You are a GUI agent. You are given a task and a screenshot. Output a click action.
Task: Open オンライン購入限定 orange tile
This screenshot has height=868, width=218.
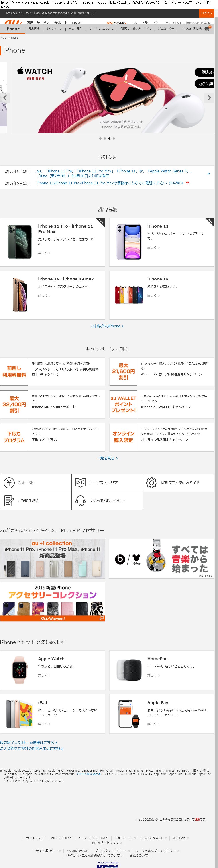(123, 437)
